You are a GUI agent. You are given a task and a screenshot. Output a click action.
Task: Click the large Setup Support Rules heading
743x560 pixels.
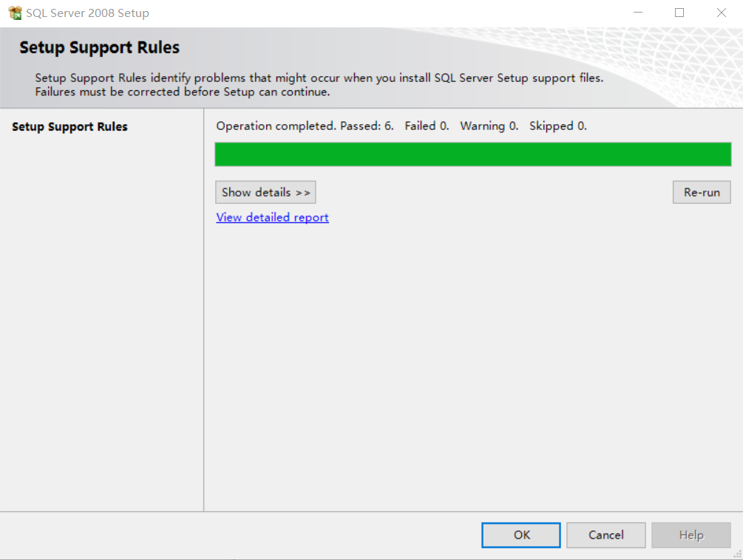(100, 47)
